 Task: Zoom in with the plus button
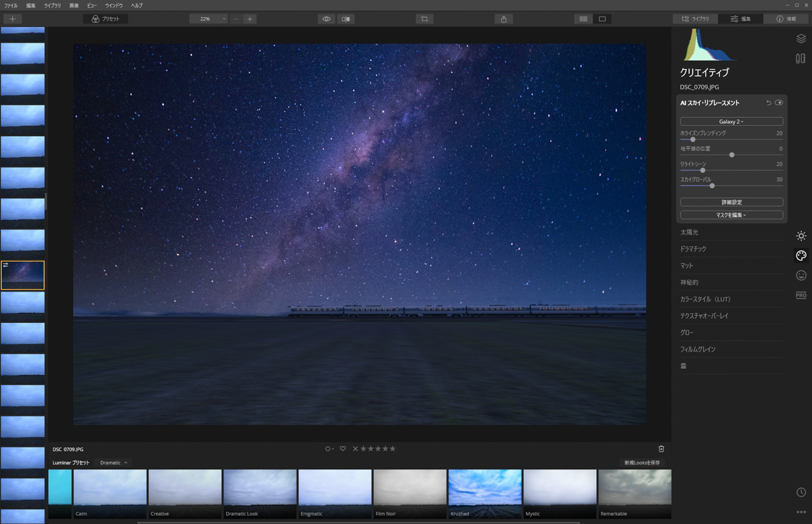point(250,19)
